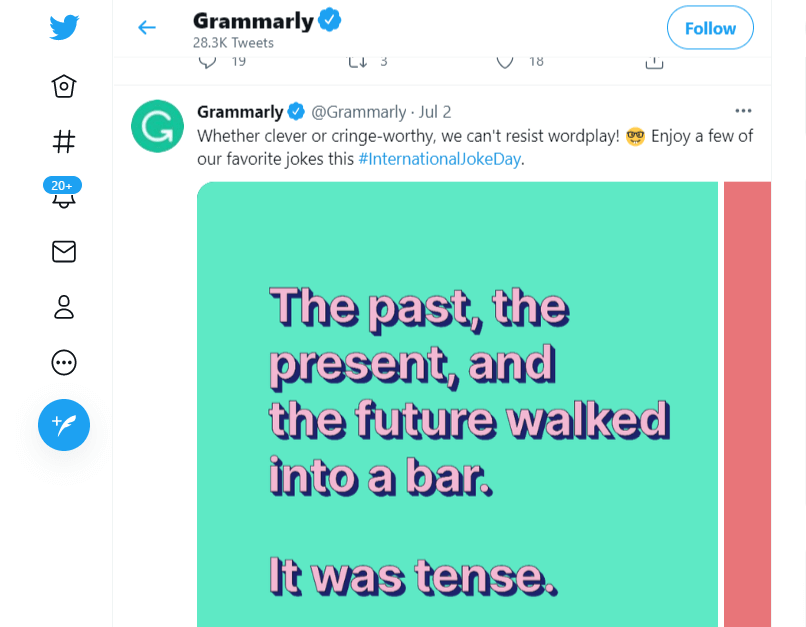The width and height of the screenshot is (806, 627).
Task: Reply to the previous tweet with 19 replies
Action: point(208,62)
